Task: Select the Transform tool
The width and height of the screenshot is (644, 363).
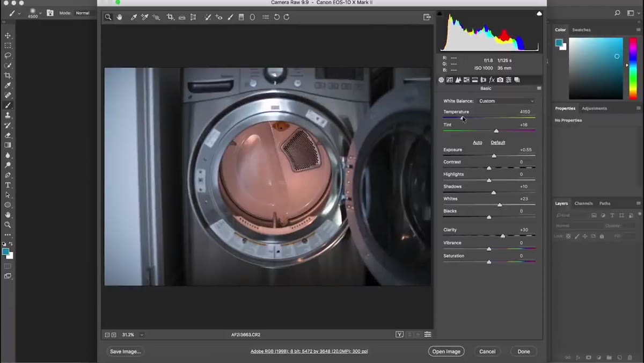Action: [193, 17]
